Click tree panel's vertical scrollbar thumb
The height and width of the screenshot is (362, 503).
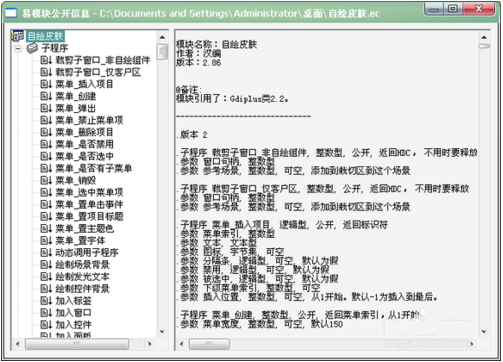[x=162, y=52]
